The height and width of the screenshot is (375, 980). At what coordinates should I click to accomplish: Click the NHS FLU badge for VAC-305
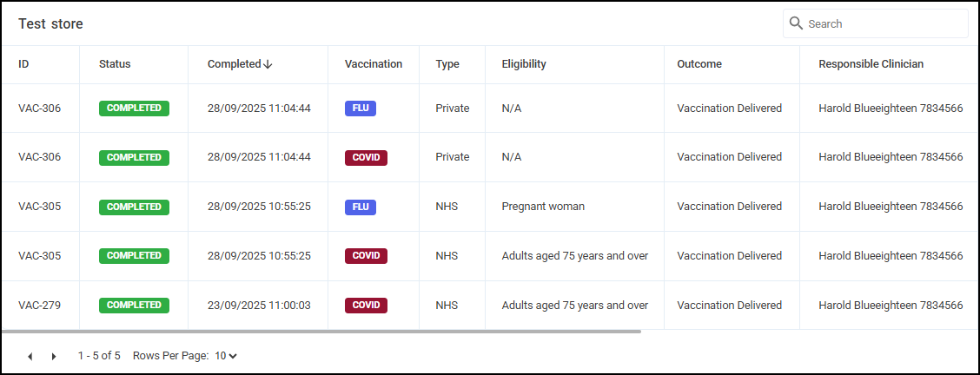pyautogui.click(x=360, y=207)
